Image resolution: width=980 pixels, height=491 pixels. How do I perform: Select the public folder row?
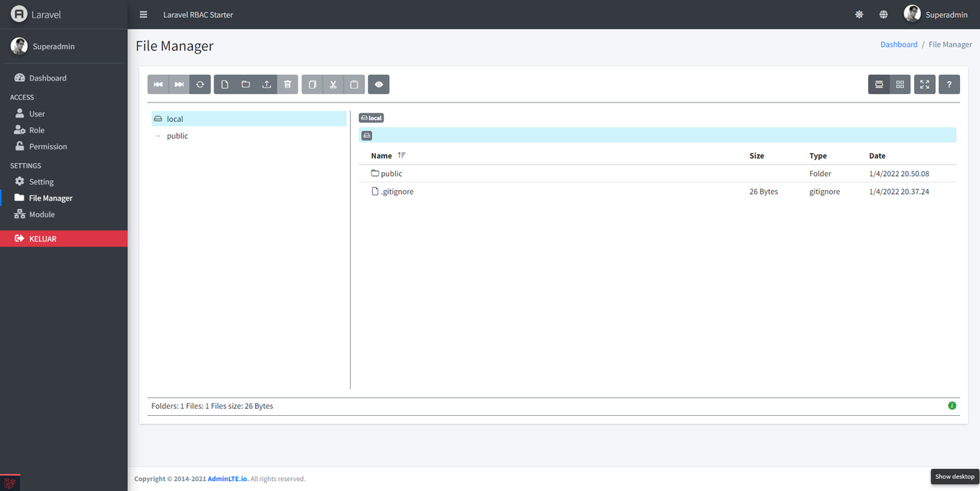click(658, 173)
